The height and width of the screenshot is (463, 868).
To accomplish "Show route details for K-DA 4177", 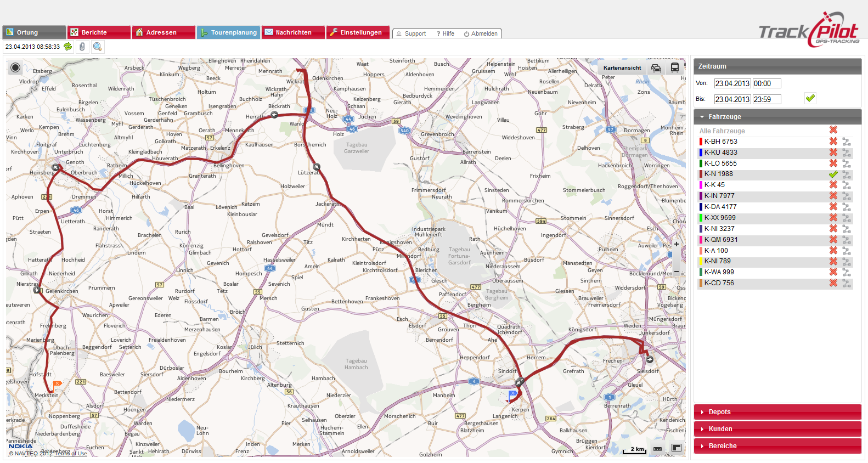I will coord(847,207).
